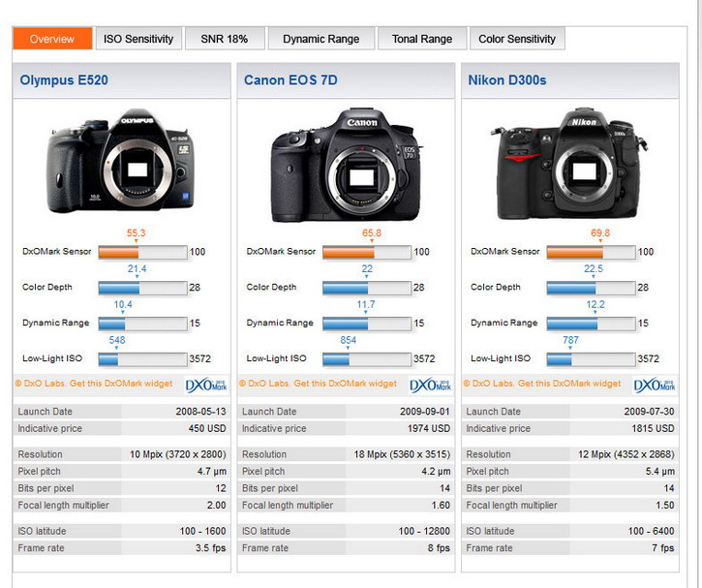The height and width of the screenshot is (588, 702).
Task: Select ISO latitude 100 - 12800
Action: 424,531
